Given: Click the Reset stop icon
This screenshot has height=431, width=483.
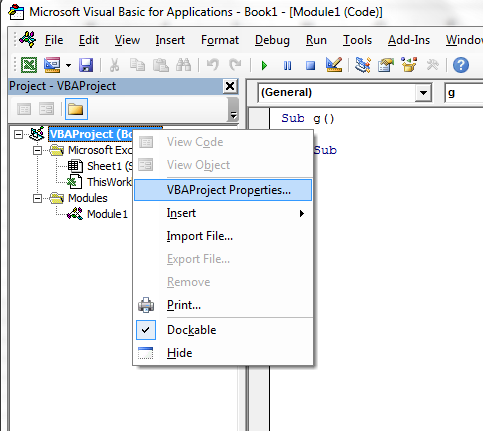Looking at the screenshot, I should [310, 65].
